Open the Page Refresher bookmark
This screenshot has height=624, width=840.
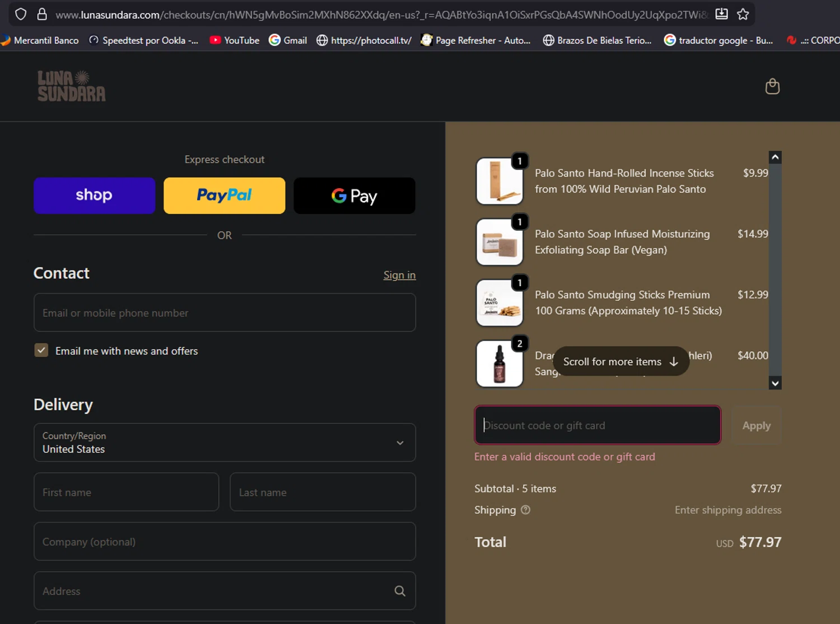point(475,40)
